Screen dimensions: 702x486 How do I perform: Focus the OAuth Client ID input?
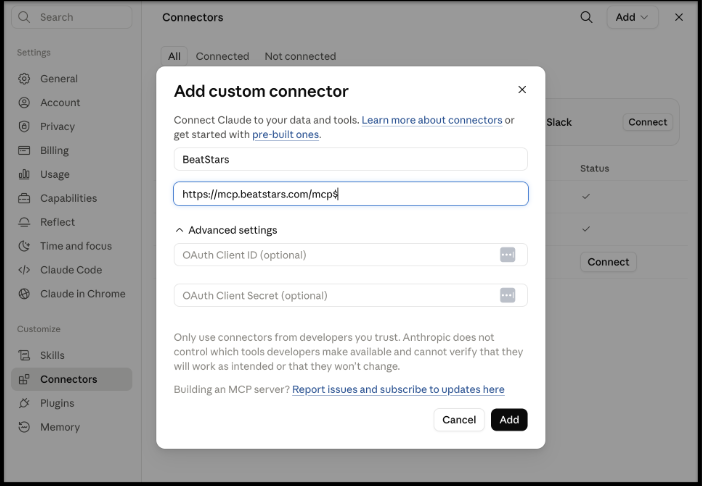click(x=336, y=255)
